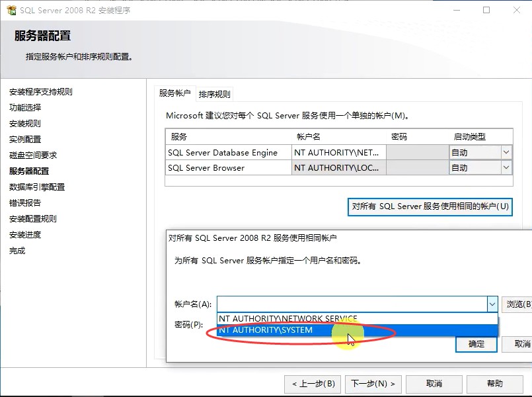
Task: Click the 浏览 button beside account name
Action: coord(517,304)
